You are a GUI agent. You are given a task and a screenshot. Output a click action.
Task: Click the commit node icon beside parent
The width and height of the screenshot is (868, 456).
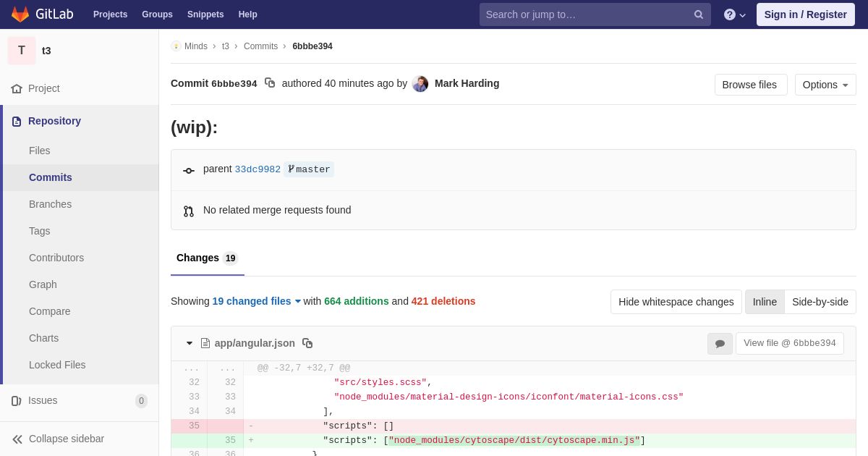click(189, 171)
